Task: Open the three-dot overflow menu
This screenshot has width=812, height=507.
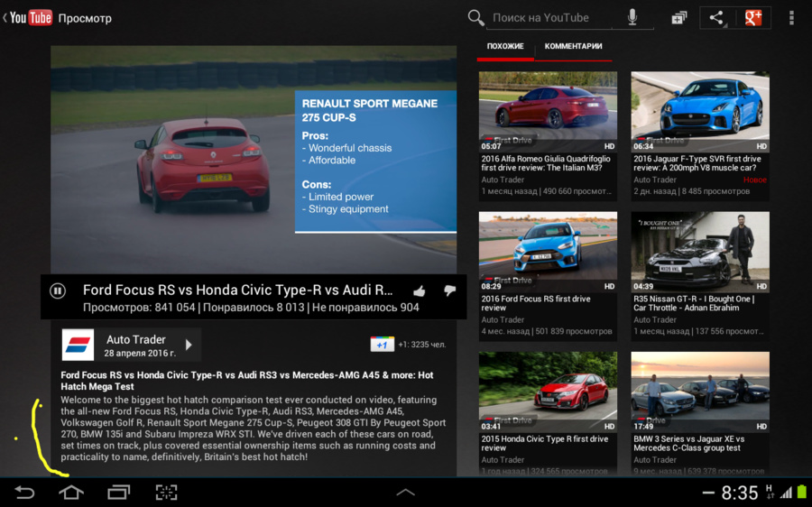Action: click(x=791, y=18)
